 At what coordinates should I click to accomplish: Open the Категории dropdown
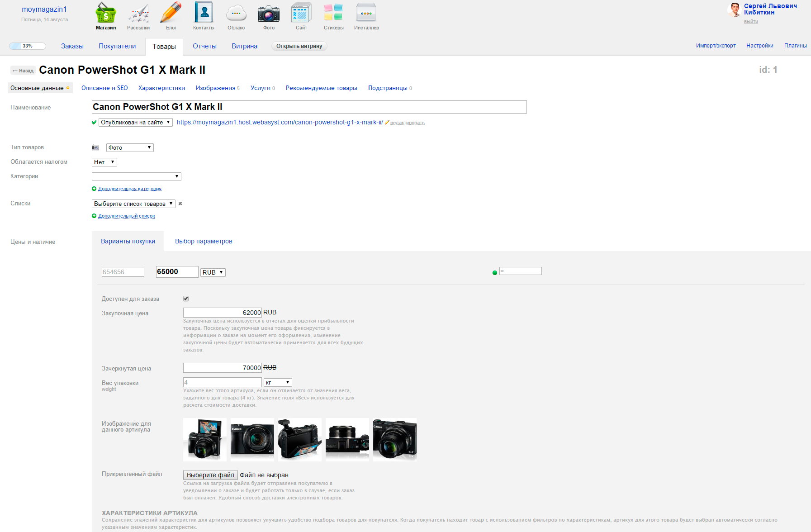(137, 176)
